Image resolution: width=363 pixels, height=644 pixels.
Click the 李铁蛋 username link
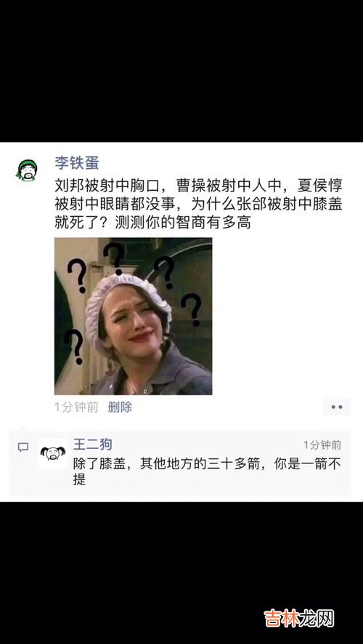pos(77,163)
